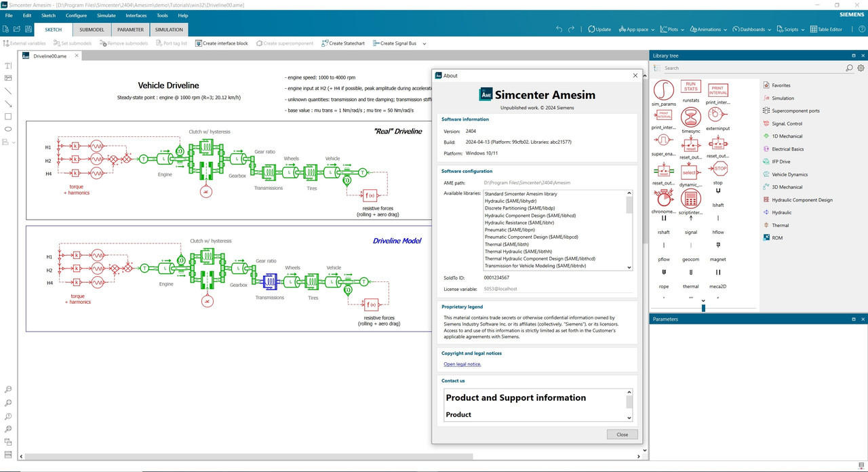Select the scriptinterface calculator component
Image resolution: width=868 pixels, height=472 pixels.
(690, 199)
